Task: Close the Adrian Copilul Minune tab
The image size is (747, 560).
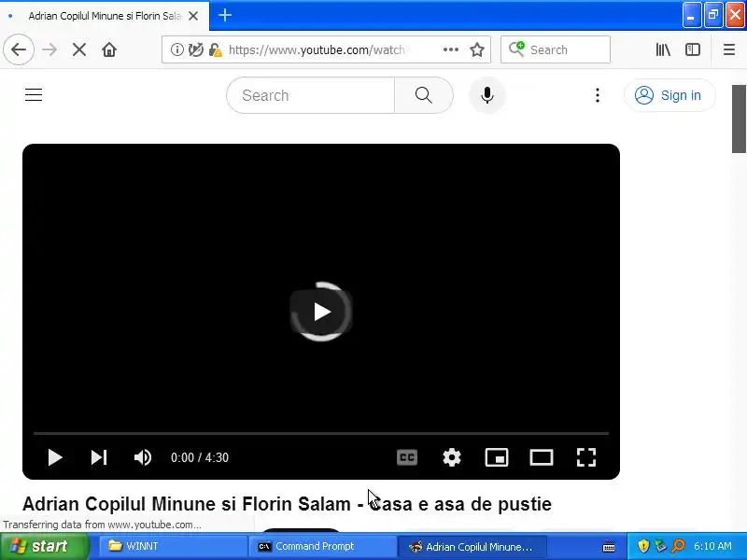Action: tap(193, 16)
